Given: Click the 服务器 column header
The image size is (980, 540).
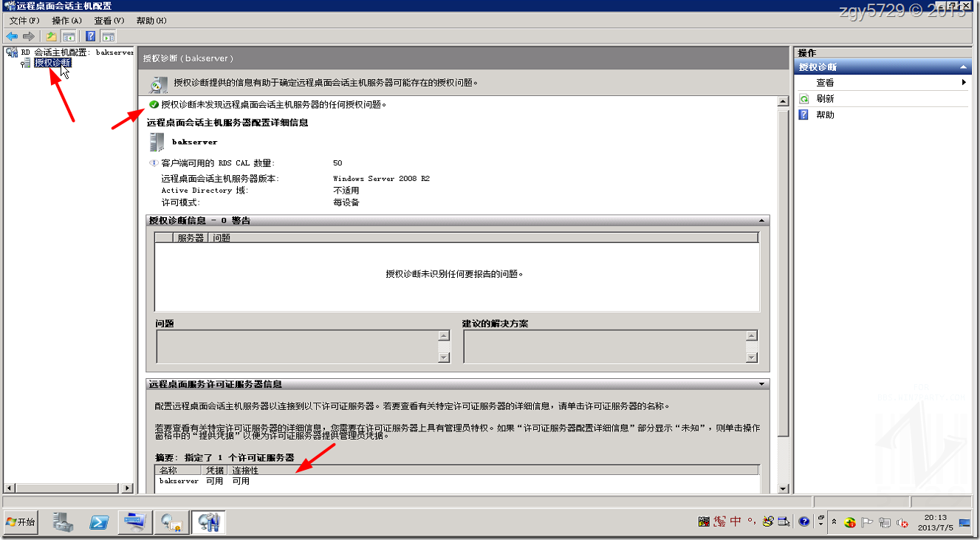Looking at the screenshot, I should [x=191, y=238].
